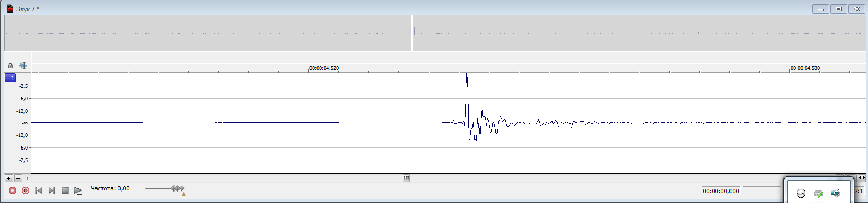
Task: Go to start of the sound
Action: 39,190
